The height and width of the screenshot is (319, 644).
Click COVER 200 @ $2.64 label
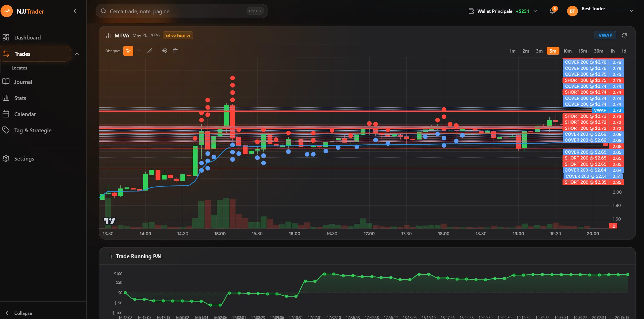pyautogui.click(x=585, y=170)
